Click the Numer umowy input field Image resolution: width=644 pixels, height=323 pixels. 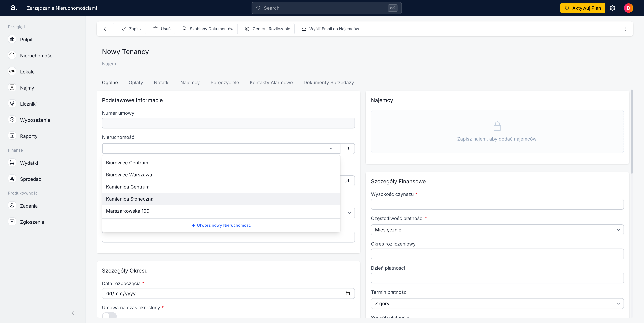tap(228, 123)
